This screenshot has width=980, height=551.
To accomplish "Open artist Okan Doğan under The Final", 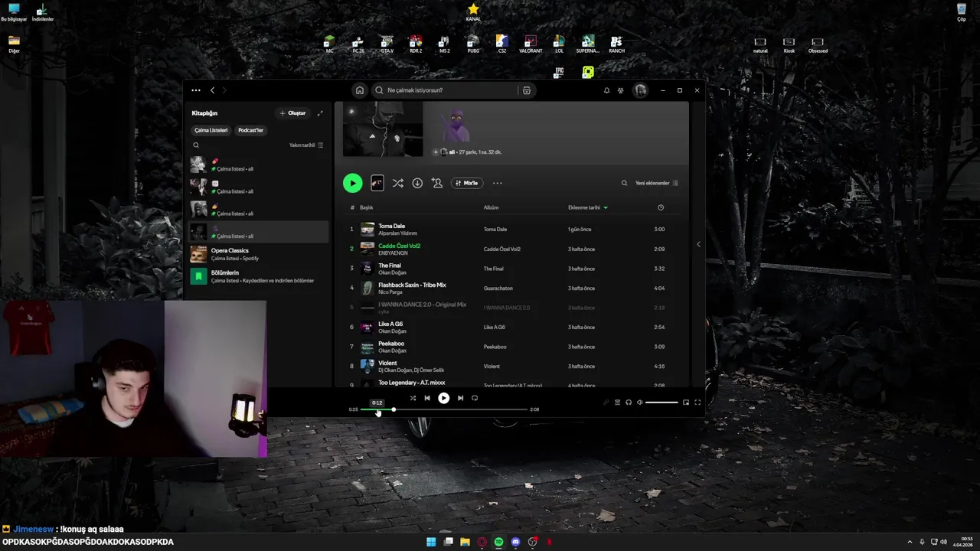I will [392, 272].
